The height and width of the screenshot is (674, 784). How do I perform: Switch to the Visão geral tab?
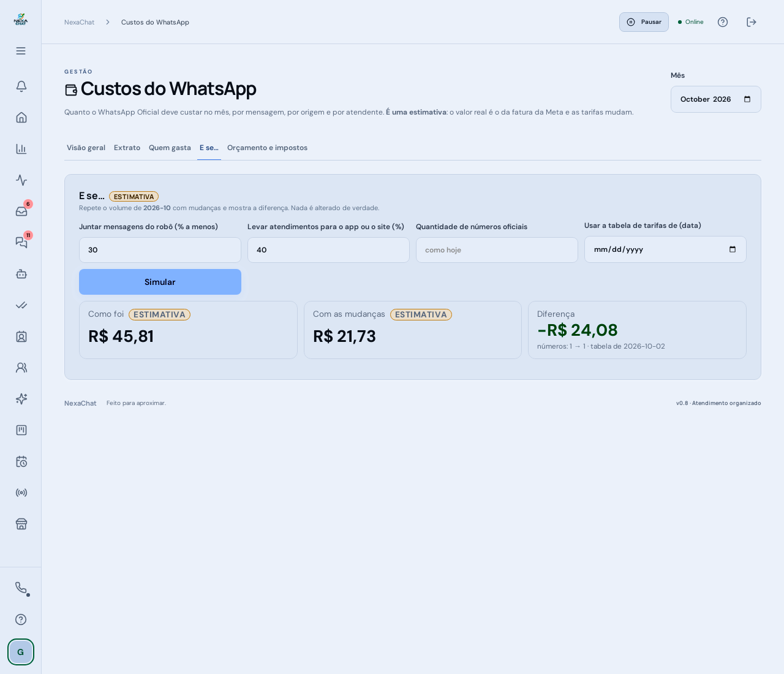[x=86, y=148]
